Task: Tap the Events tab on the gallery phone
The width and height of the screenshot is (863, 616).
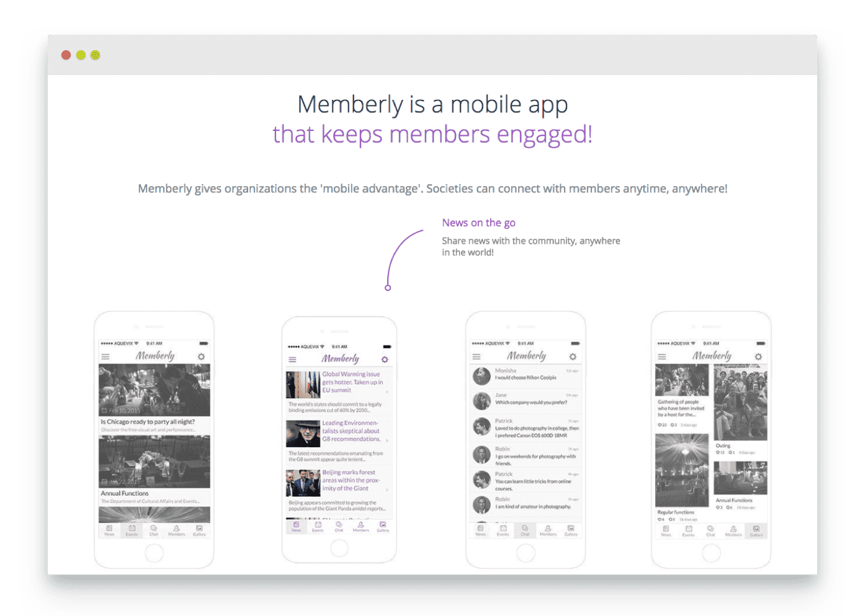Action: point(689,530)
